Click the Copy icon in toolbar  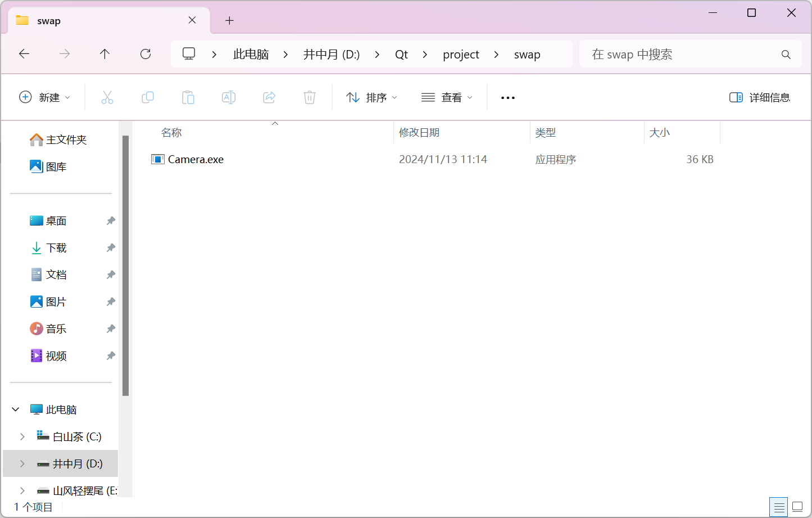coord(148,97)
